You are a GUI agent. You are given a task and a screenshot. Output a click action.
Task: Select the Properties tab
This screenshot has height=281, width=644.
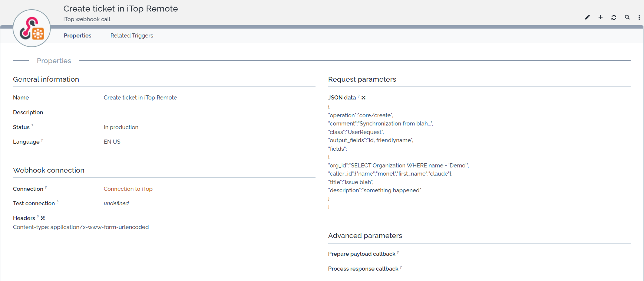click(77, 36)
